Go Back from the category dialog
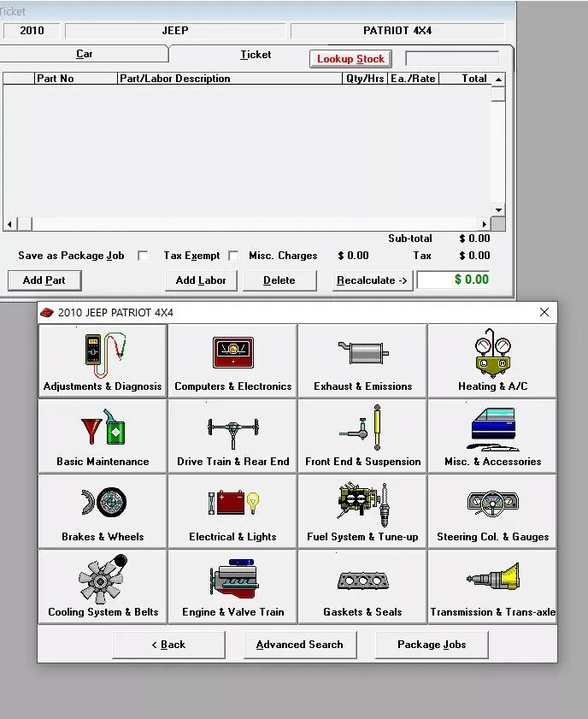This screenshot has height=719, width=588. point(168,645)
